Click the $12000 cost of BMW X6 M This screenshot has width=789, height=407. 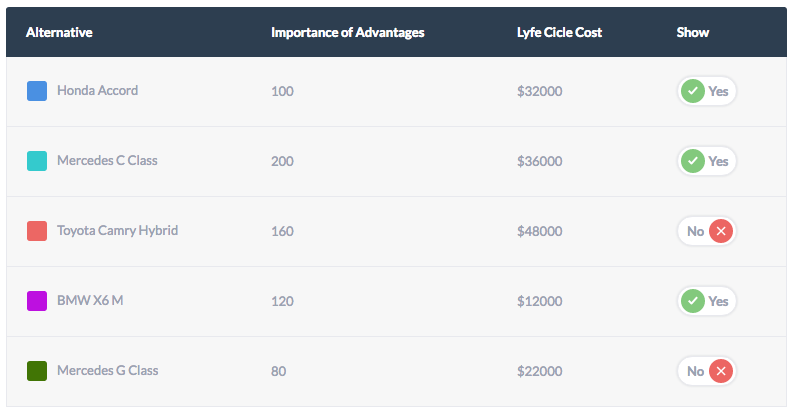coord(539,301)
